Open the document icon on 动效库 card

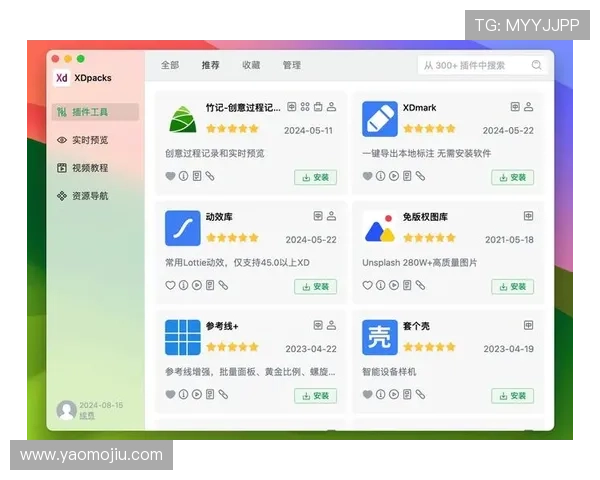click(210, 285)
